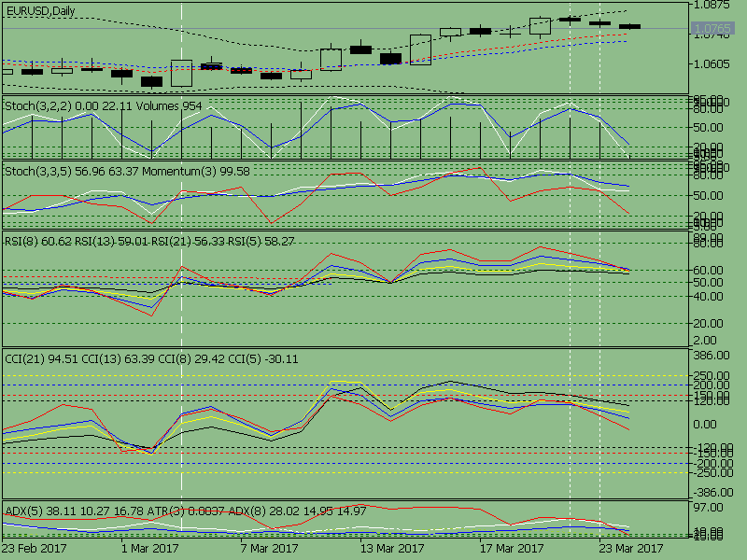Viewport: 747px width, 560px height.
Task: Click the Volumes 954 readout
Action: pos(169,105)
